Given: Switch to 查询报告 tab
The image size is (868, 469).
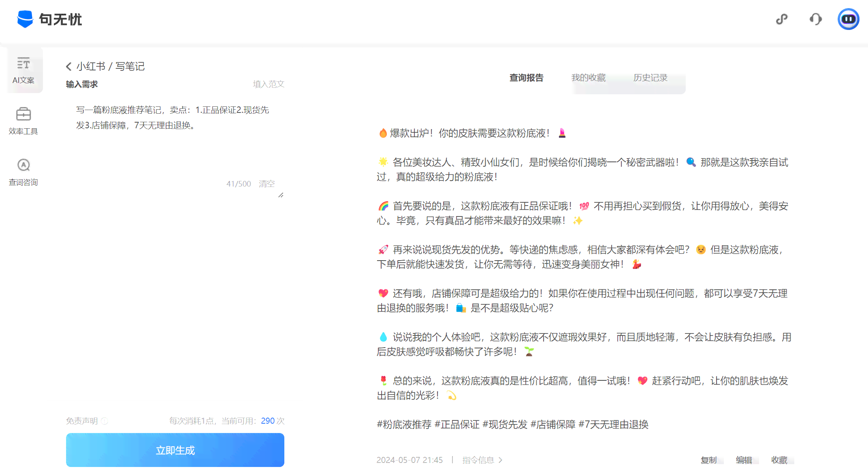Looking at the screenshot, I should 527,78.
